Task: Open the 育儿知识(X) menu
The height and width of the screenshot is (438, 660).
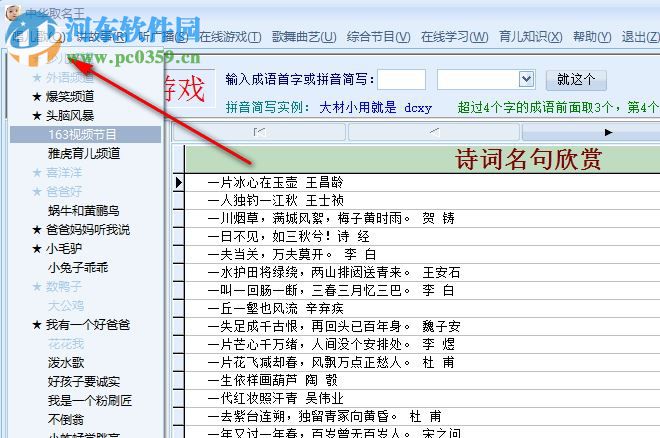Action: (x=530, y=37)
